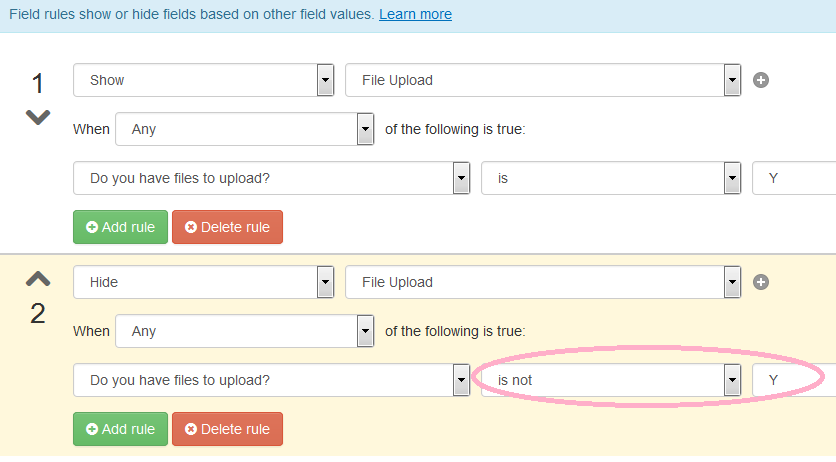Expand the File Upload field dropdown in rule 2
The image size is (836, 462).
pyautogui.click(x=543, y=282)
